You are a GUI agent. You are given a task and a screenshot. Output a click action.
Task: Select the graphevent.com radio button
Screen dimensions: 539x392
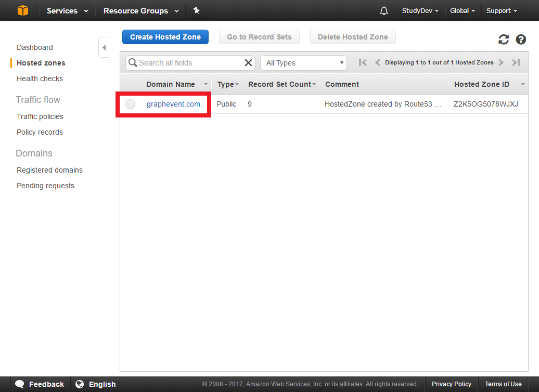pyautogui.click(x=131, y=104)
